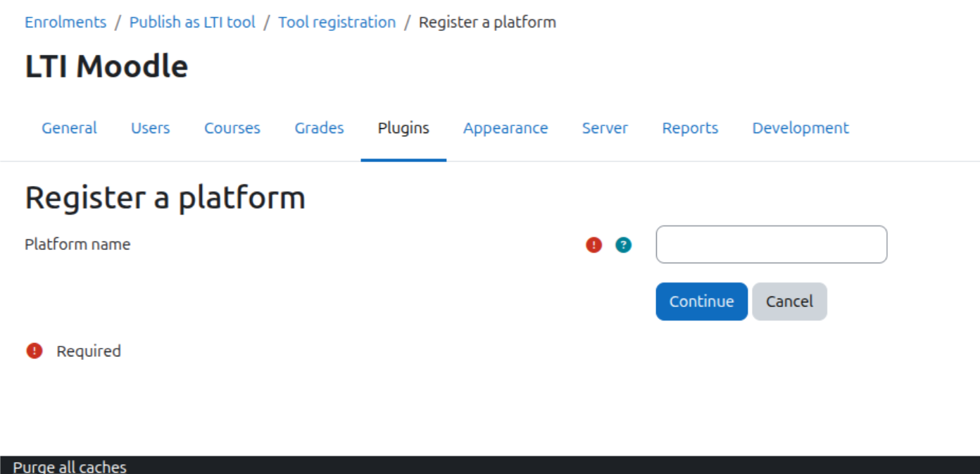980x474 pixels.
Task: Click the red required icon beside Platform name
Action: point(594,244)
